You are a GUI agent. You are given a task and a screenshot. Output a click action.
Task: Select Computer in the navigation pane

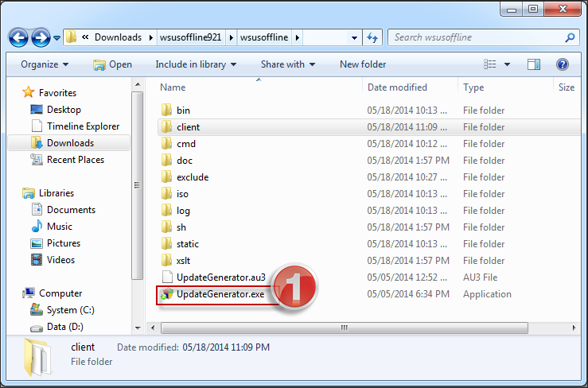pos(60,293)
